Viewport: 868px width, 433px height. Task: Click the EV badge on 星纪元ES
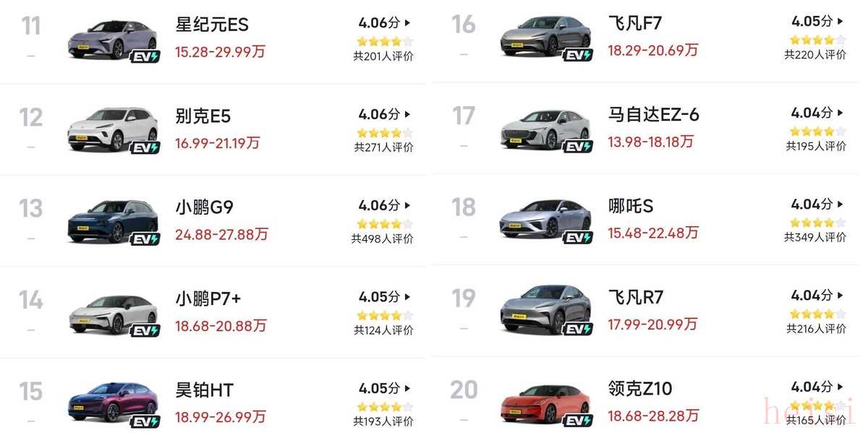(x=145, y=56)
